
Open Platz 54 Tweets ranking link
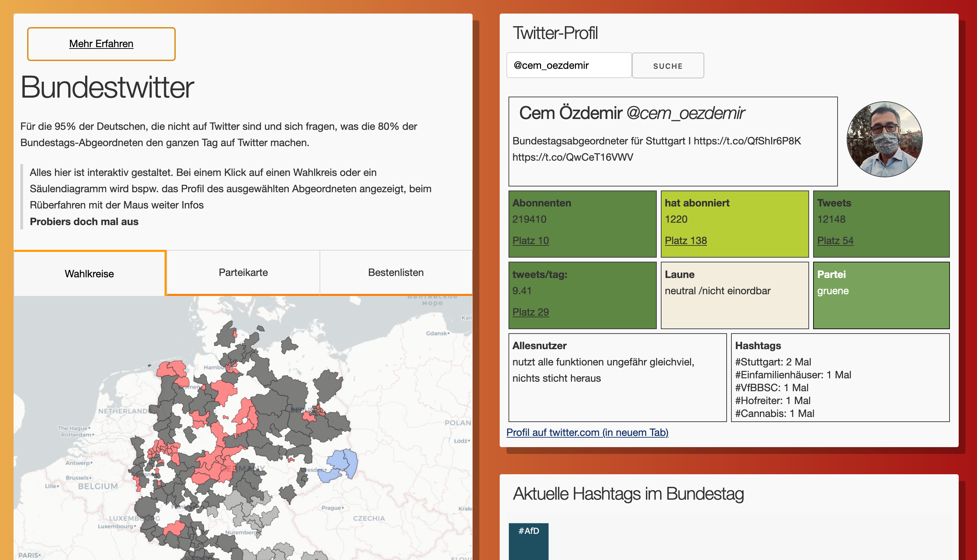835,240
